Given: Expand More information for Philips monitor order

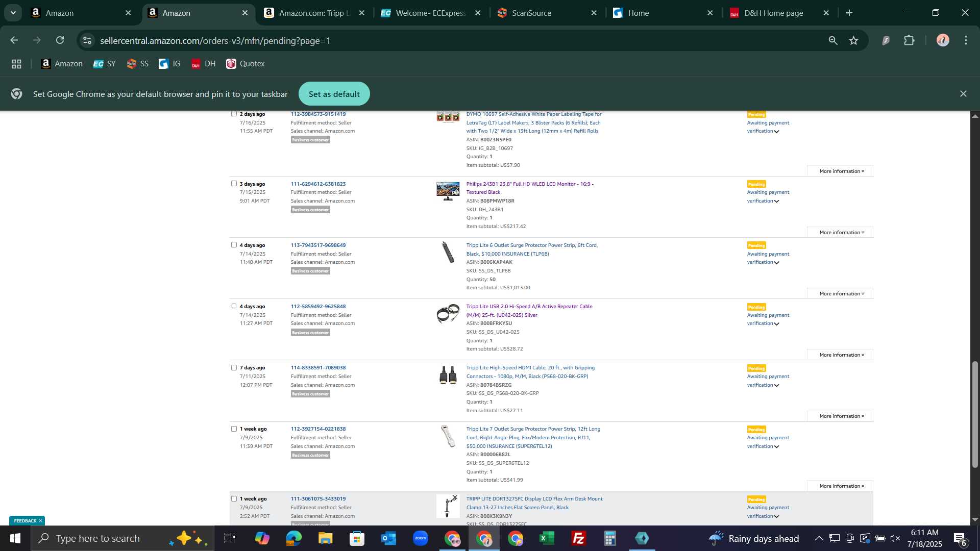Looking at the screenshot, I should 840,232.
